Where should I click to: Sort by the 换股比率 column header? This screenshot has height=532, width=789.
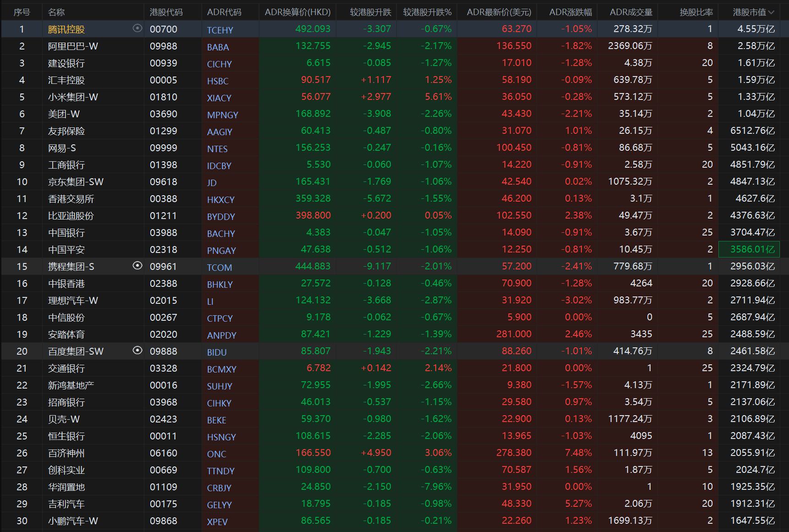pos(696,12)
